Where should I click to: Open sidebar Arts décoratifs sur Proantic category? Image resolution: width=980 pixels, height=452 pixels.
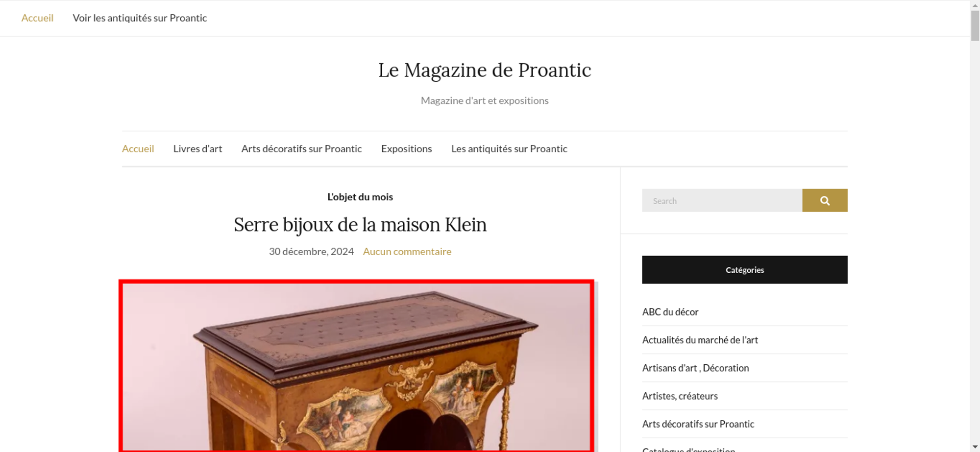pos(698,424)
